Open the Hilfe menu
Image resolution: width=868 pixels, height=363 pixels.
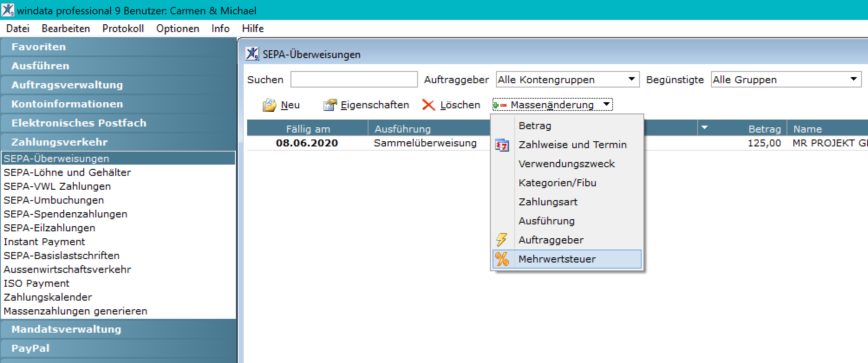click(x=253, y=29)
